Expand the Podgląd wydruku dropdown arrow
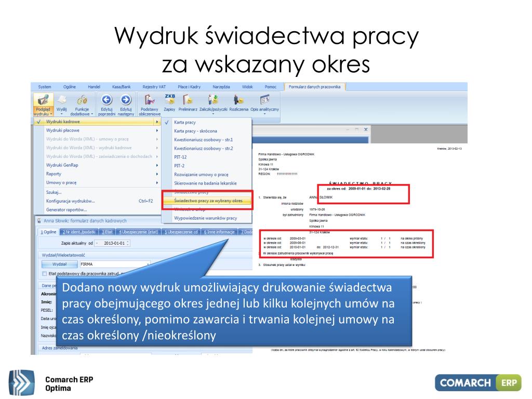The width and height of the screenshot is (532, 399). tap(51, 114)
